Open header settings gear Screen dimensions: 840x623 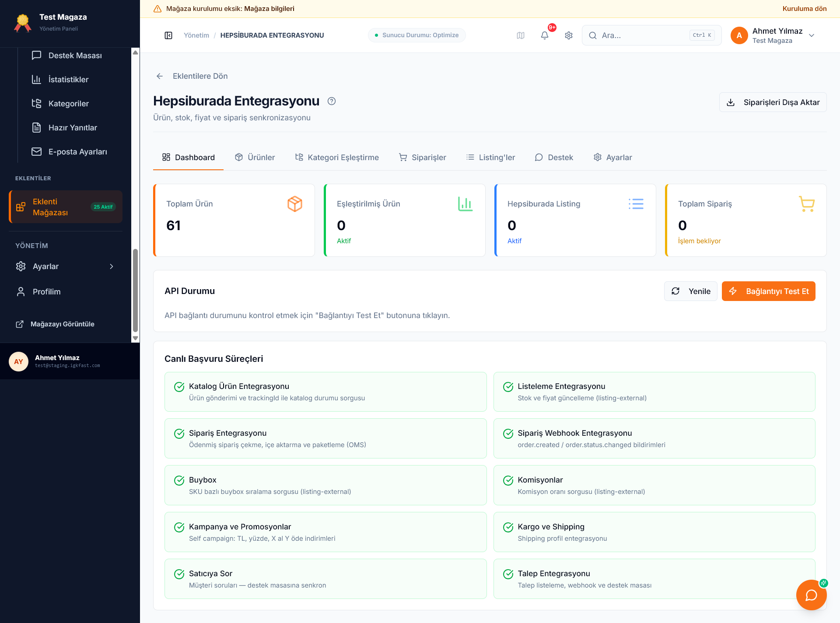click(569, 35)
